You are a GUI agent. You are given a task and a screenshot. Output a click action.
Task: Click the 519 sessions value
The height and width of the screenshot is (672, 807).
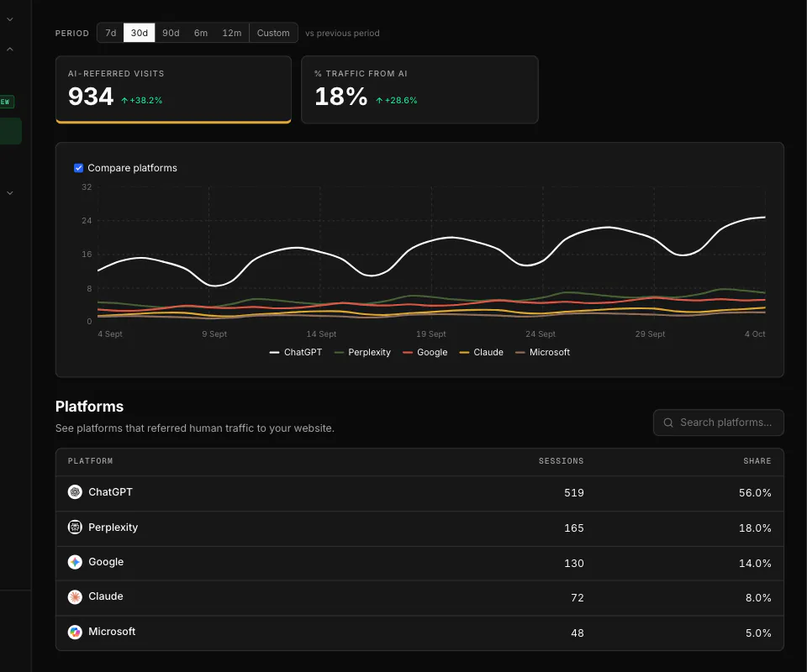click(574, 492)
